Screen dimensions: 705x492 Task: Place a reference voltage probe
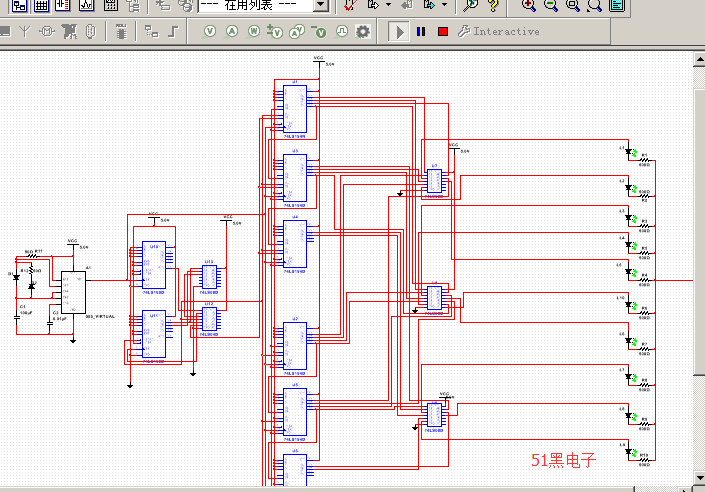[x=319, y=31]
